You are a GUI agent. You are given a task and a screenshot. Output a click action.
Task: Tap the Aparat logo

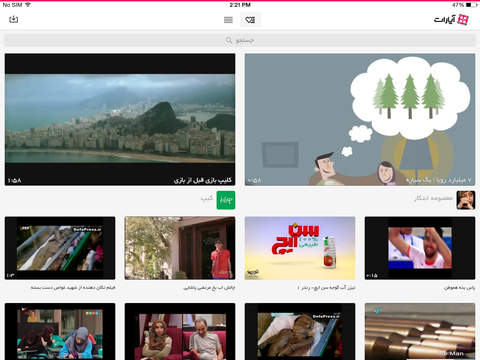451,20
